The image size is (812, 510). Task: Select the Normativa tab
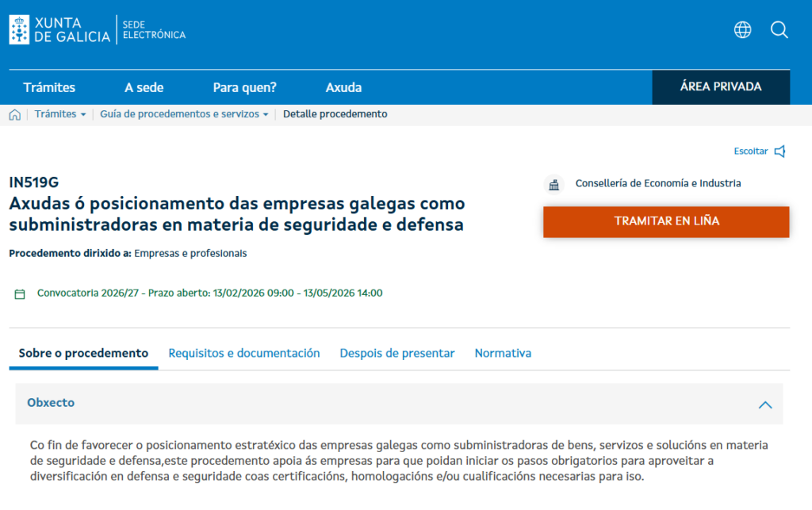pyautogui.click(x=503, y=353)
